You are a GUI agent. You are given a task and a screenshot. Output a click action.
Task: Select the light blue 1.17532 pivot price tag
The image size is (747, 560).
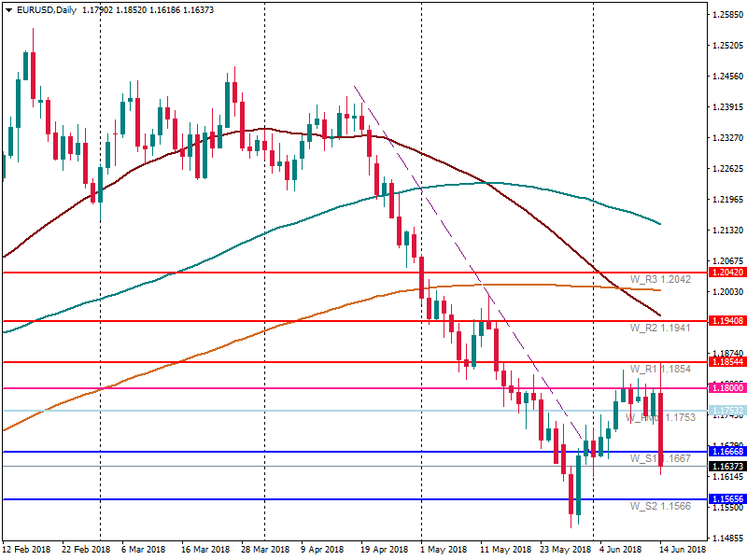(726, 411)
